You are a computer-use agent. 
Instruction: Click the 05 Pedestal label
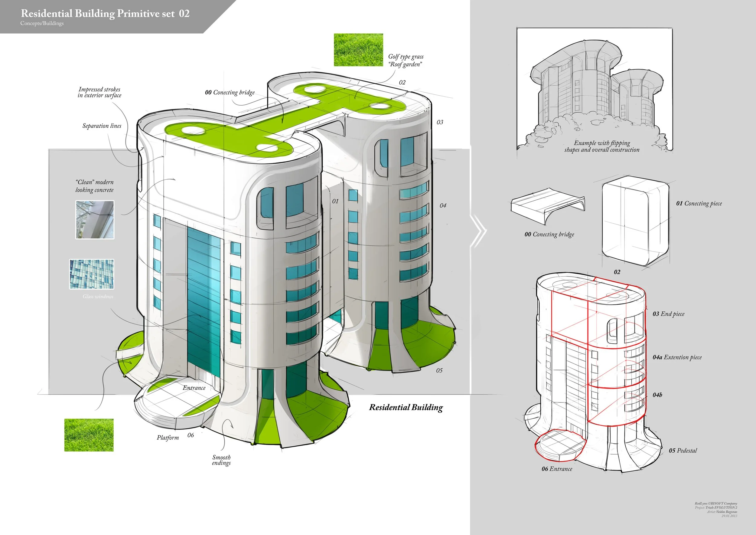[x=683, y=451]
